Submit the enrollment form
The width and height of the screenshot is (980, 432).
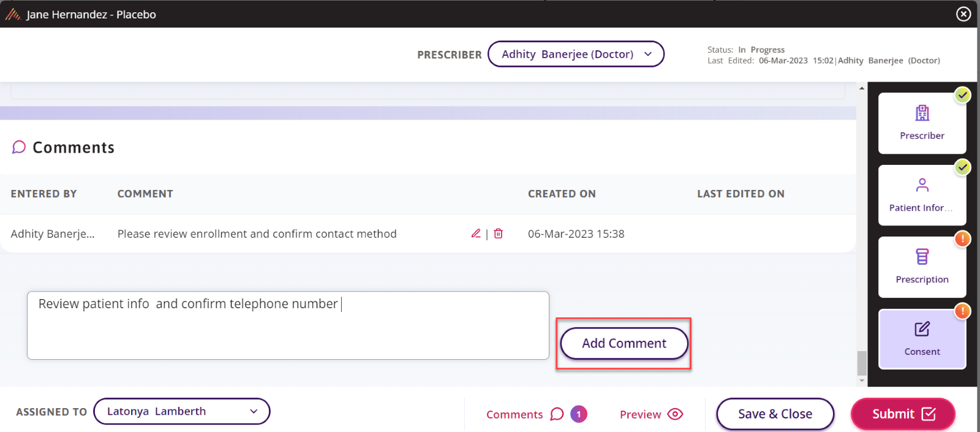coord(903,414)
